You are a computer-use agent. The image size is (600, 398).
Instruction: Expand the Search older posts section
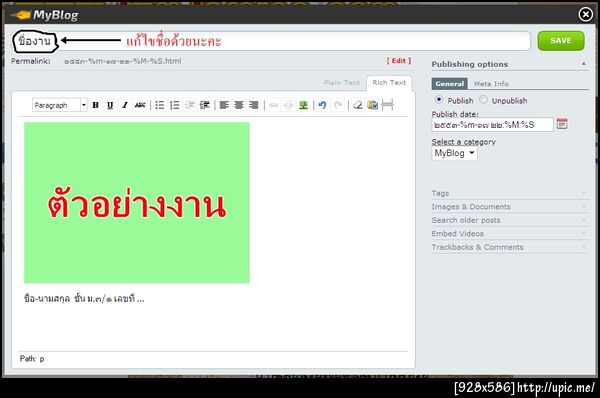(x=510, y=220)
